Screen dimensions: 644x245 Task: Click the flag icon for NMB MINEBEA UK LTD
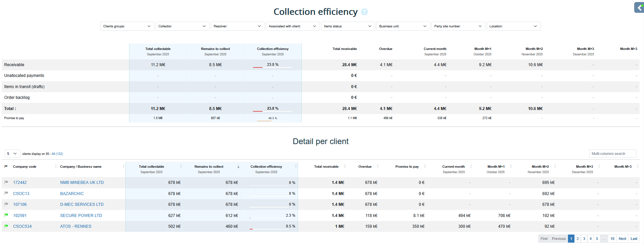6,183
